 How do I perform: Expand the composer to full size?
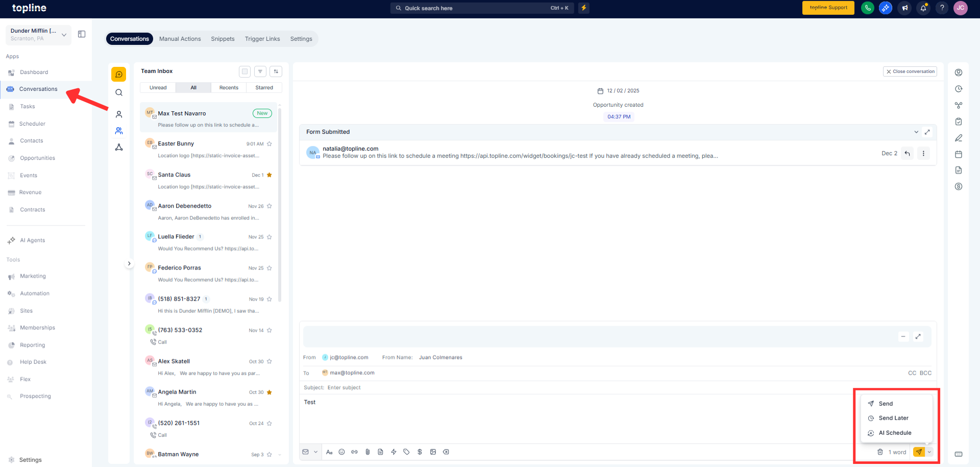(x=918, y=336)
